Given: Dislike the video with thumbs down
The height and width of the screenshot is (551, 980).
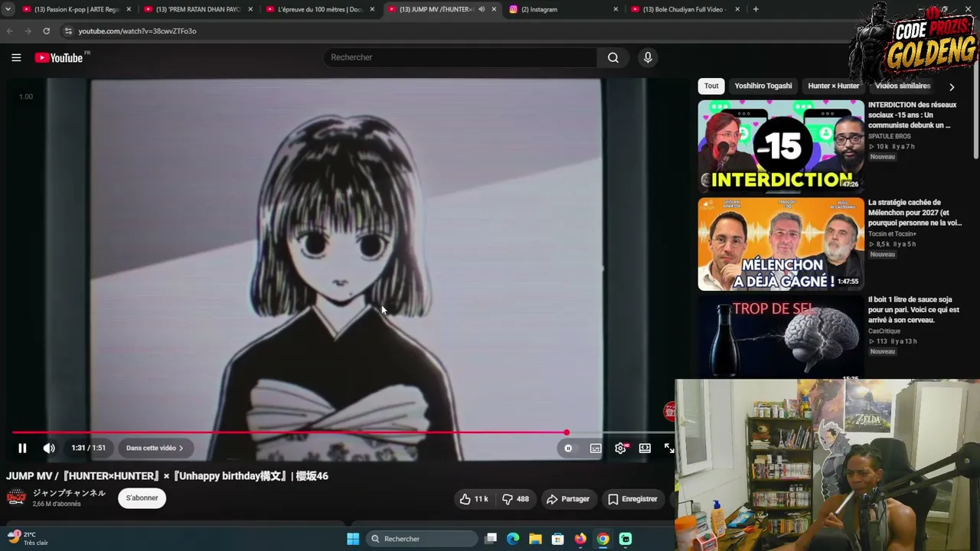Looking at the screenshot, I should [x=515, y=499].
